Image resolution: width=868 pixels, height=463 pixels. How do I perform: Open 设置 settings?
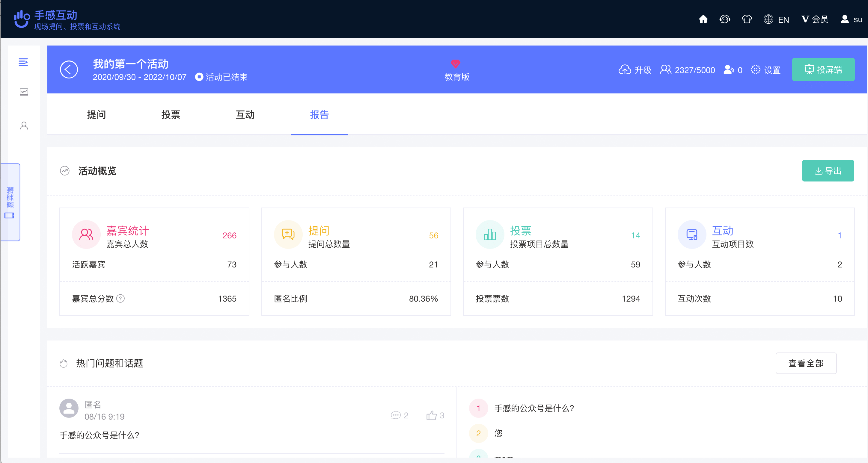[765, 70]
